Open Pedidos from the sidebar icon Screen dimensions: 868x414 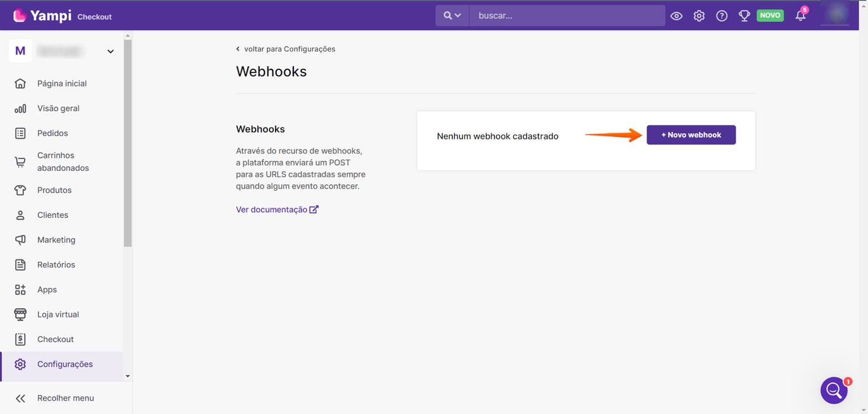pos(20,133)
